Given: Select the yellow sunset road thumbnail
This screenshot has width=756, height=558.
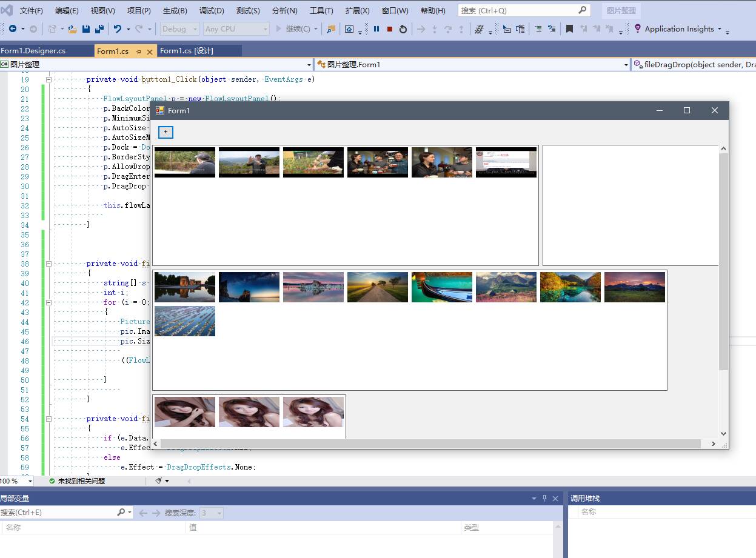Looking at the screenshot, I should pos(378,287).
